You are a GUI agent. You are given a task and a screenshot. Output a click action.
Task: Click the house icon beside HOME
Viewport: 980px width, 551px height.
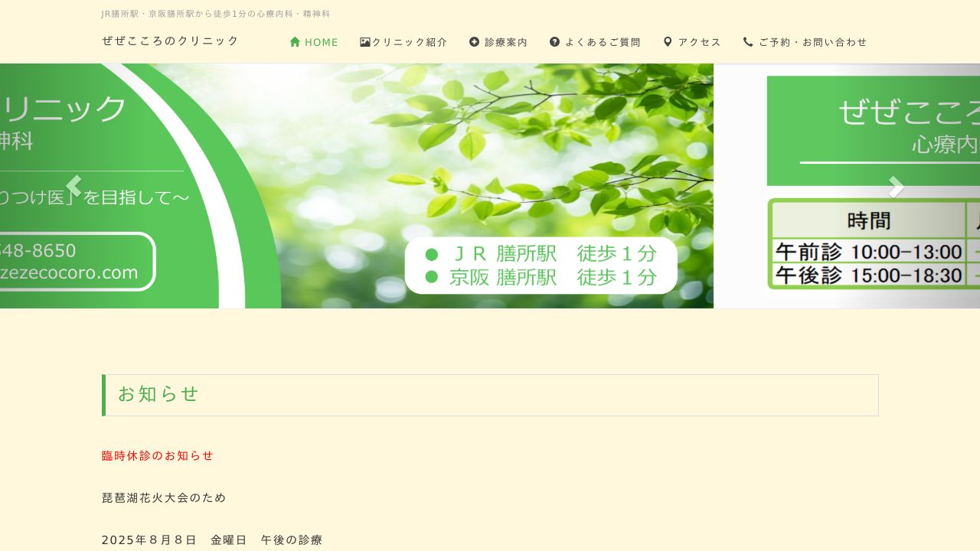tap(295, 42)
